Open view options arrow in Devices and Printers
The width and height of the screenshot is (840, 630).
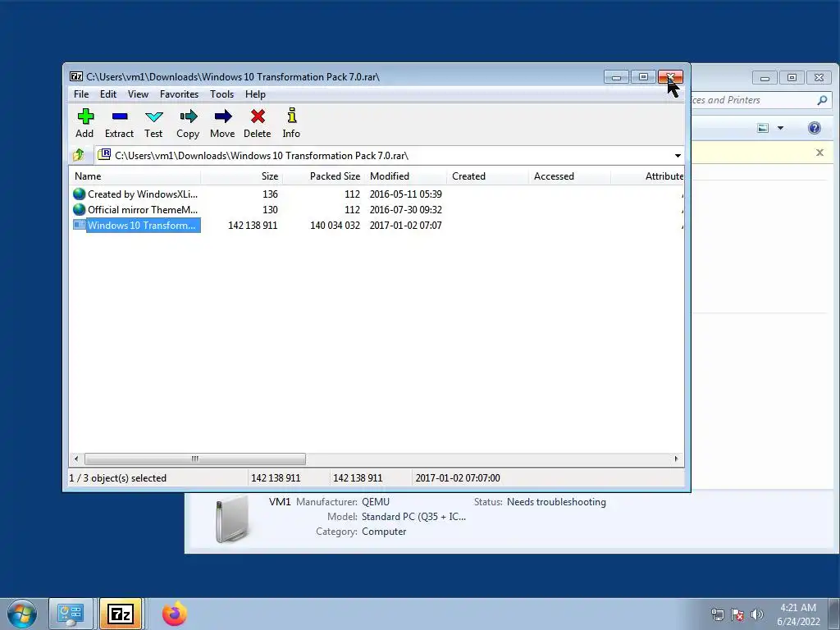click(781, 128)
